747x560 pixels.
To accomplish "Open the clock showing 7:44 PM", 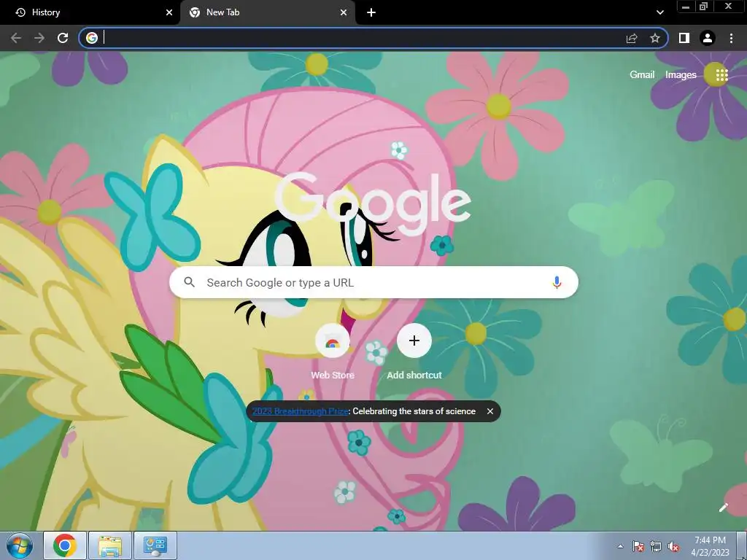I will tap(710, 545).
